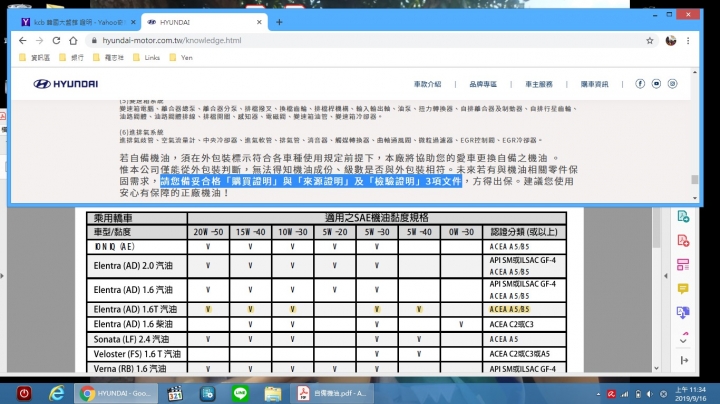Open the 資訊區 bookmark folder

pos(35,57)
